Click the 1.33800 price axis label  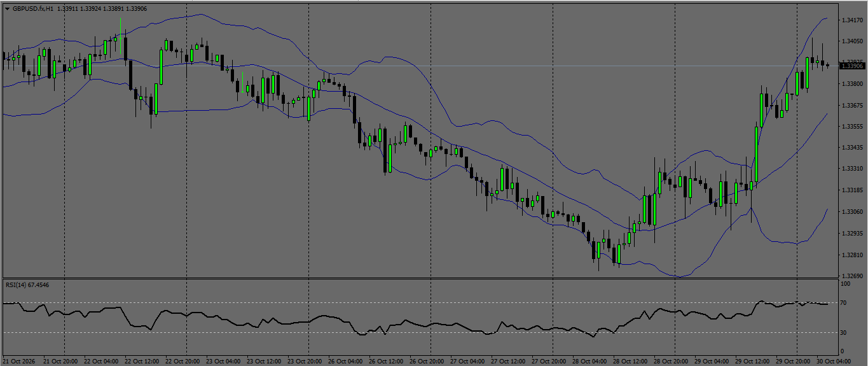point(852,84)
